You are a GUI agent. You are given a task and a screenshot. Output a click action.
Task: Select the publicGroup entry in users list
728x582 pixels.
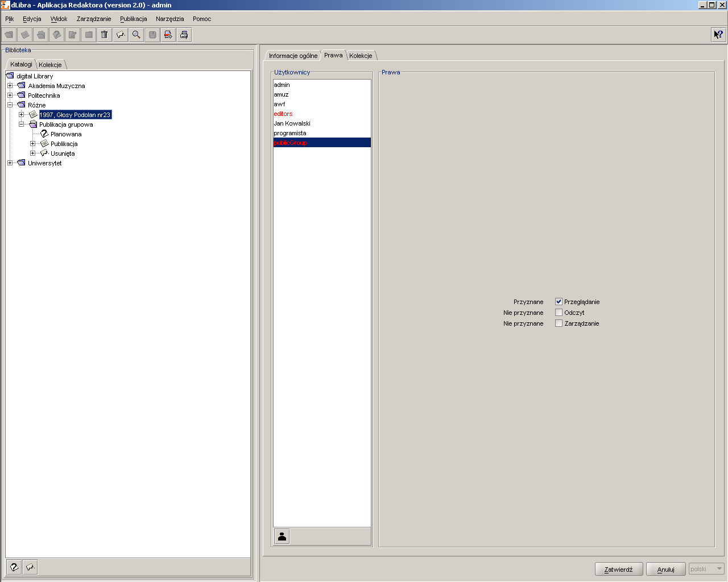point(322,143)
